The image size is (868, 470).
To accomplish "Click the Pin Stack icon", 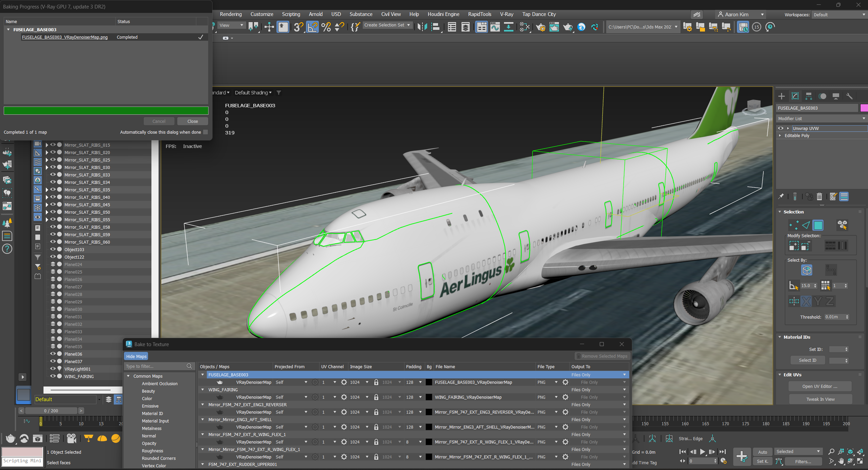I will [x=781, y=196].
